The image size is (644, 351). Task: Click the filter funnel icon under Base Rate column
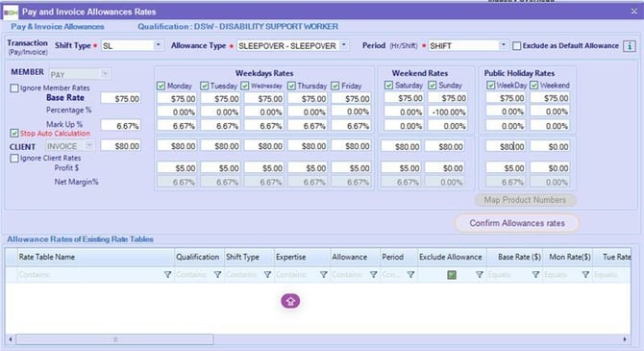tap(535, 275)
